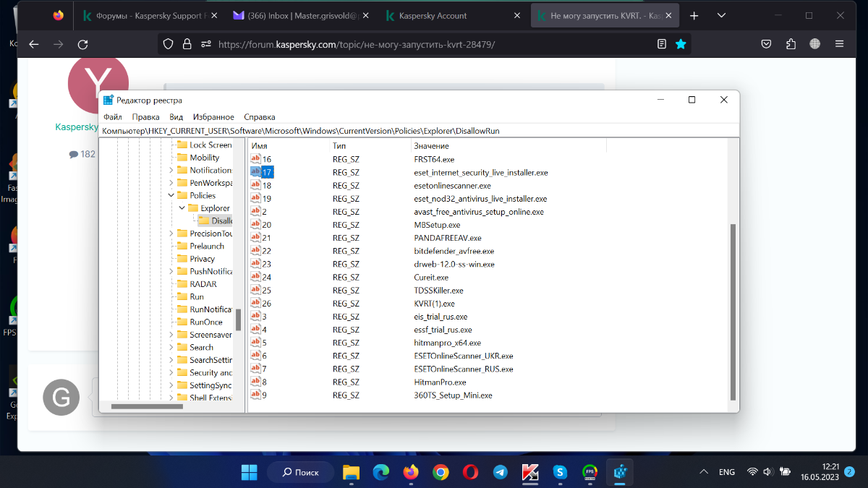Click the browser reload page icon
Viewport: 868px width, 488px height.
click(83, 44)
